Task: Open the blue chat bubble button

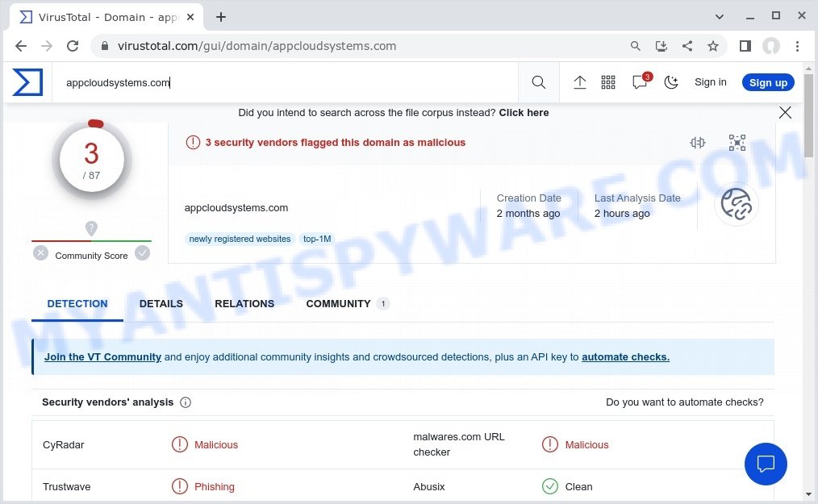Action: tap(766, 464)
